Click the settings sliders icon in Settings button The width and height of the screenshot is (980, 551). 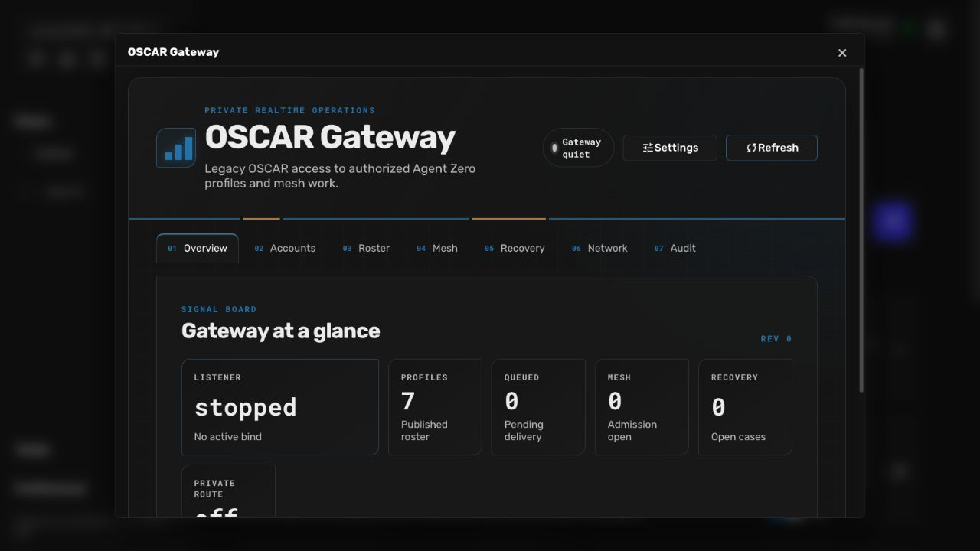point(648,148)
